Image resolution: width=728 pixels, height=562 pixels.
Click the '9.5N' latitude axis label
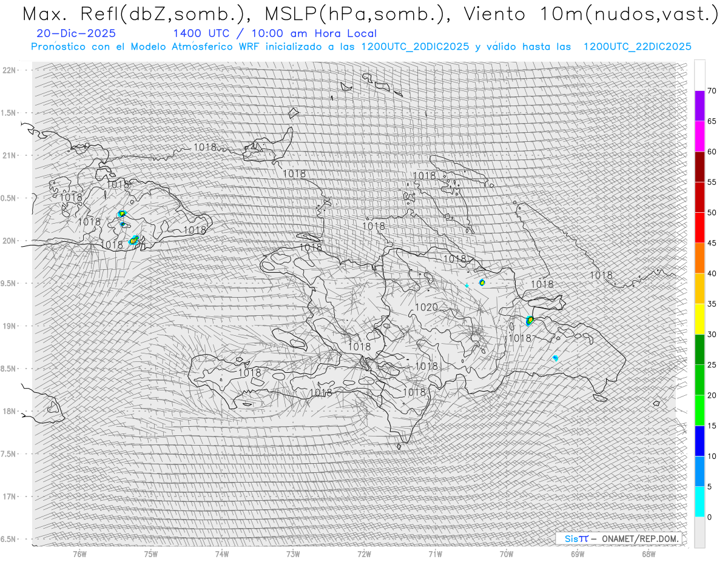[x=9, y=283]
